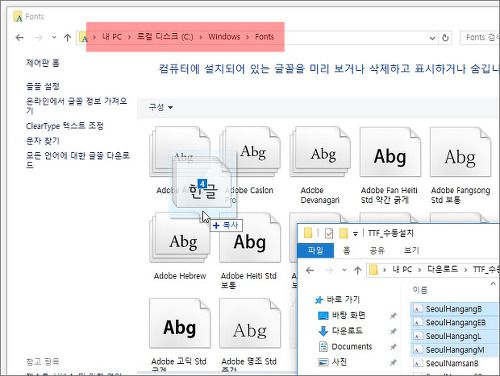Unpin 바탕 화면 using its pin icon
The image size is (500, 376).
tap(393, 315)
